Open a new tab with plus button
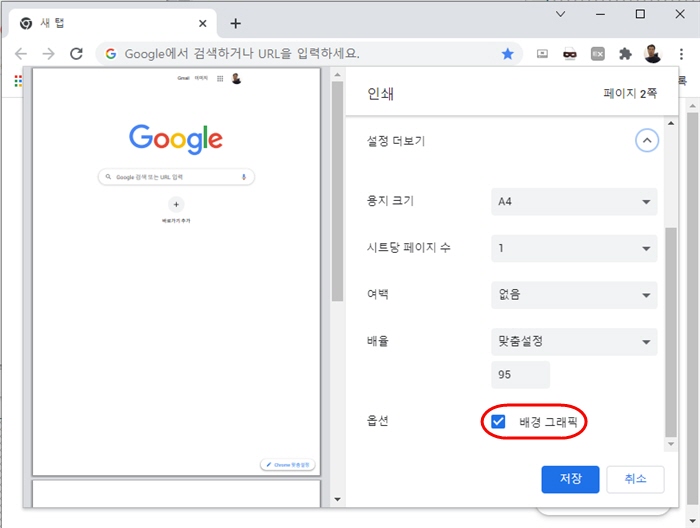This screenshot has width=700, height=528. pyautogui.click(x=235, y=23)
